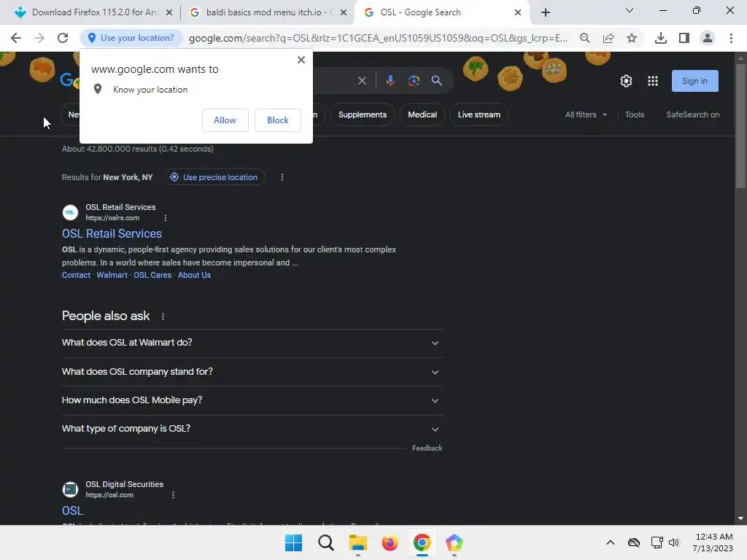Open more options for osl.com result
Viewport: 747px width, 560px height.
pyautogui.click(x=173, y=495)
